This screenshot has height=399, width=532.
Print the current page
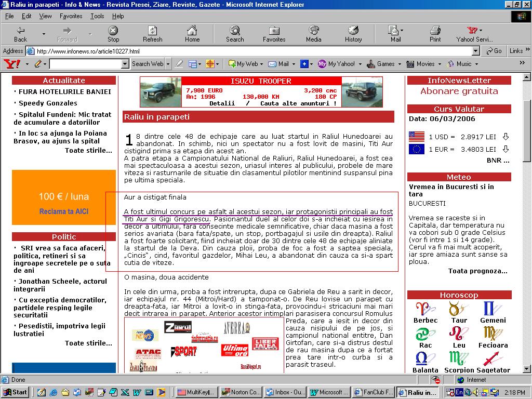click(435, 34)
